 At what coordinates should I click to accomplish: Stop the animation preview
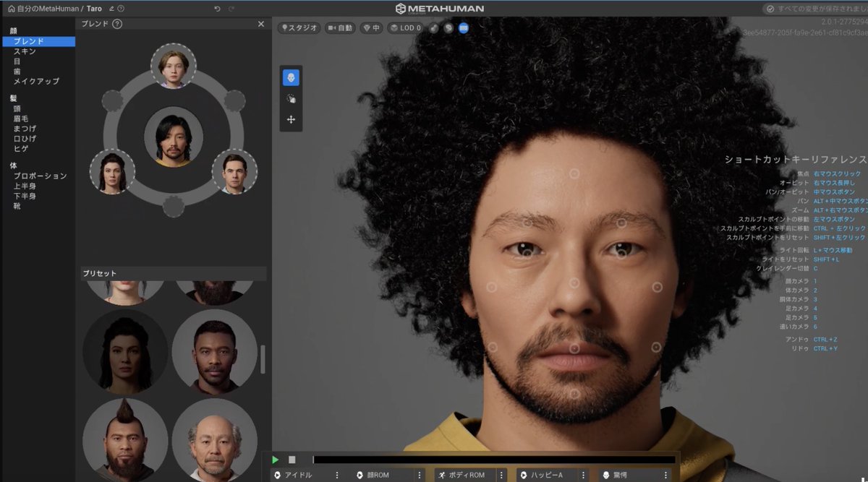[x=292, y=460]
